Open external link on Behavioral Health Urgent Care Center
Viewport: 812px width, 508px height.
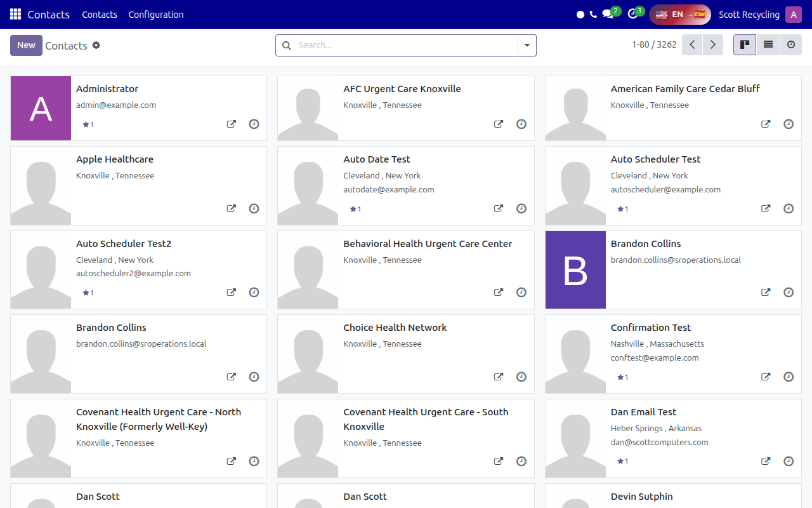(x=499, y=293)
